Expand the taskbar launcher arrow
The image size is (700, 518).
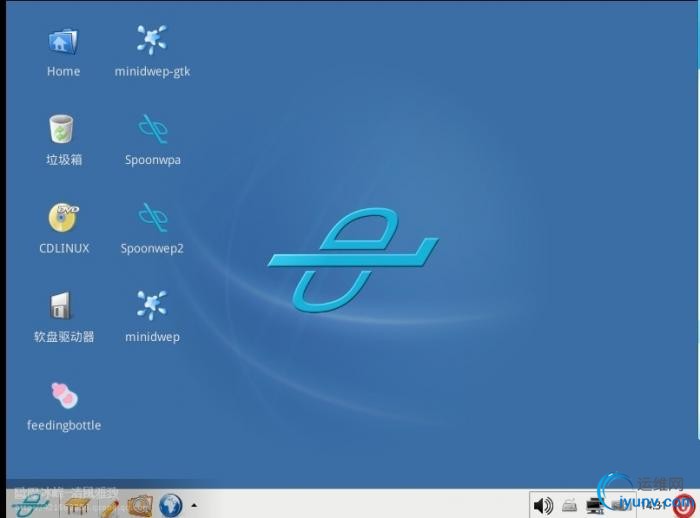pos(194,505)
